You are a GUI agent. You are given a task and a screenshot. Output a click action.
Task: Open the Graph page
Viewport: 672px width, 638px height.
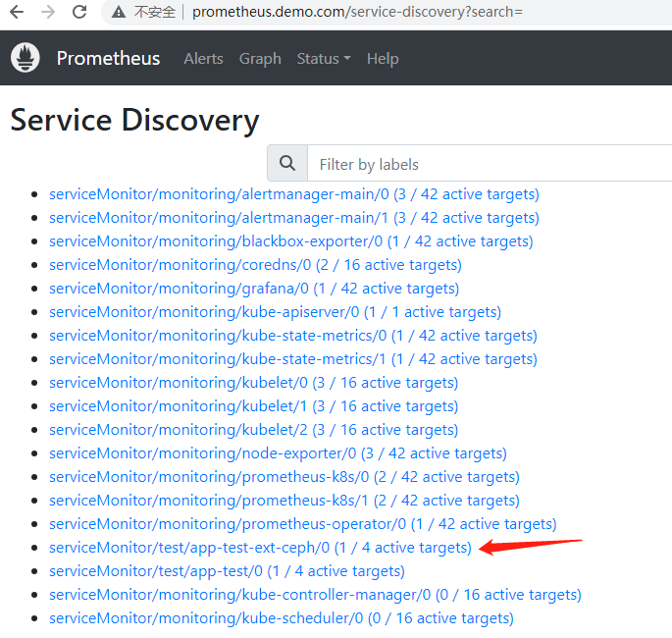pyautogui.click(x=260, y=58)
